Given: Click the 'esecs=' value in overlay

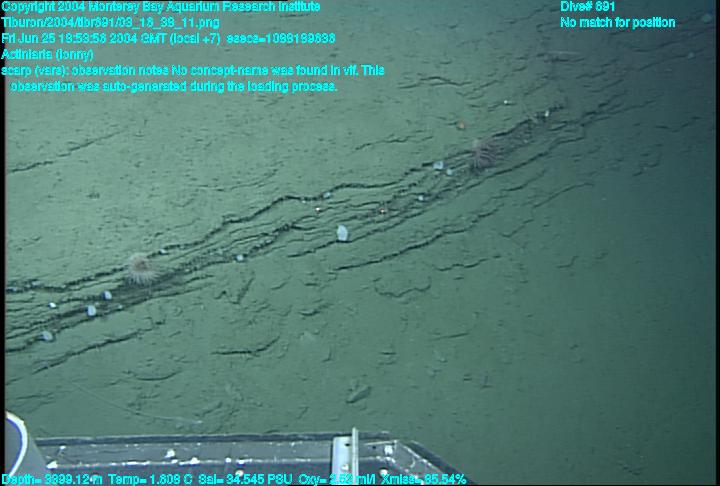Looking at the screenshot, I should (281, 39).
